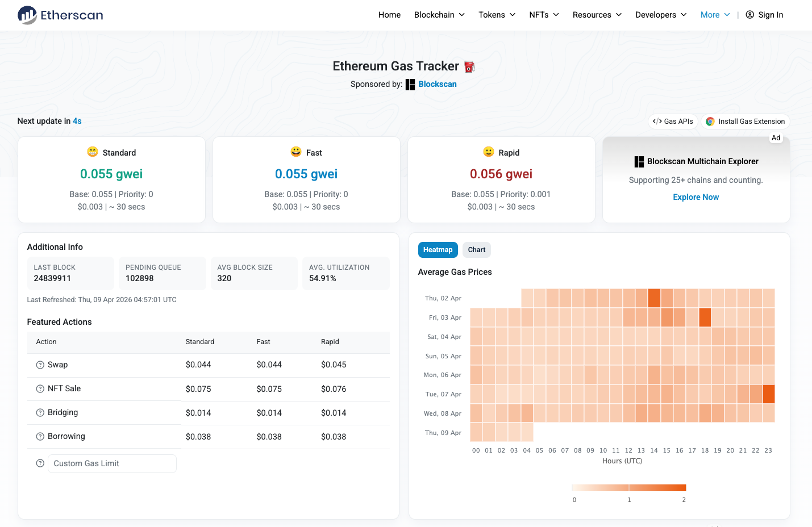Screen dimensions: 812x527
Task: Click the Explore Now link
Action: click(696, 197)
